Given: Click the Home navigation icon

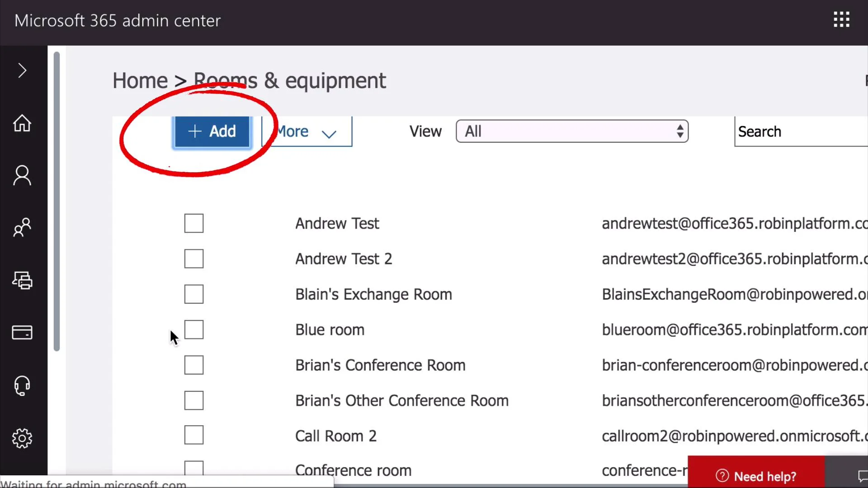Looking at the screenshot, I should coord(22,123).
